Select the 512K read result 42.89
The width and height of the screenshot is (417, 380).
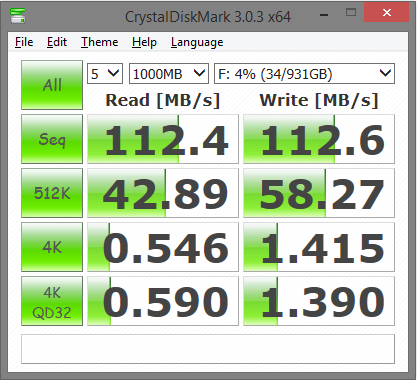click(163, 193)
